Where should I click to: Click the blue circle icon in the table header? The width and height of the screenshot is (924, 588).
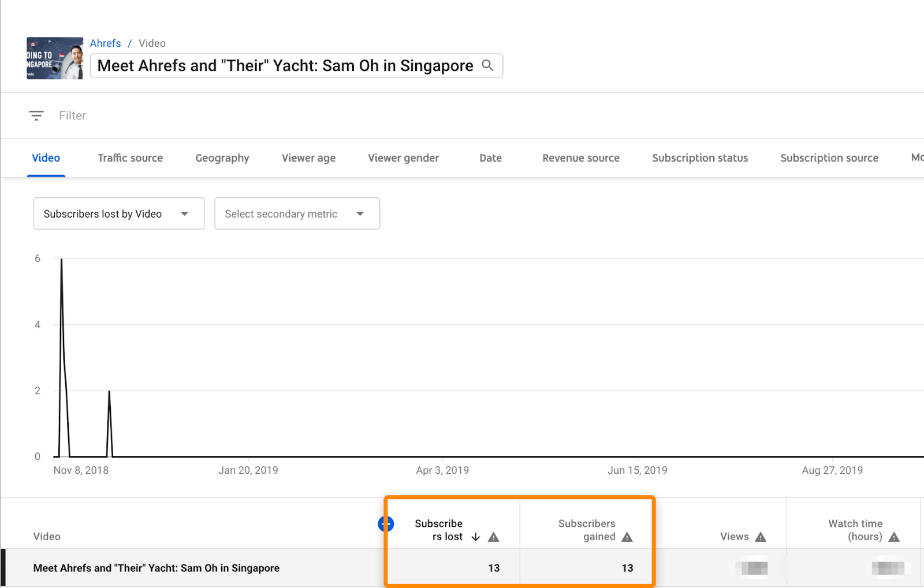pos(386,524)
